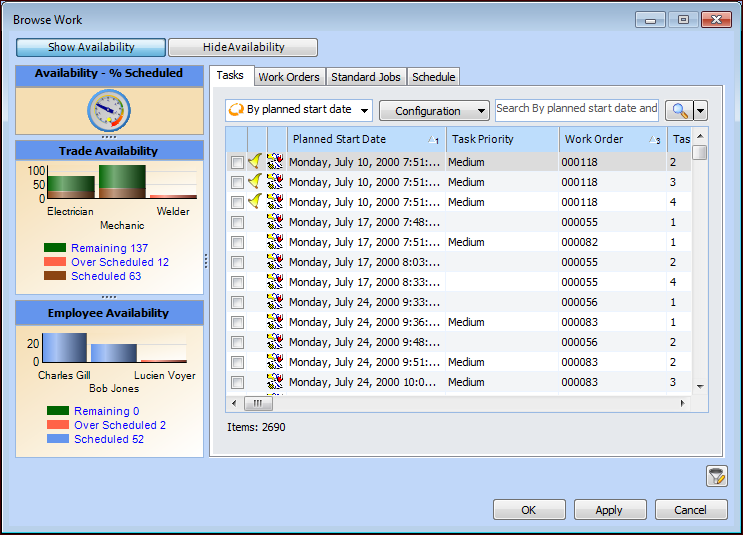This screenshot has width=743, height=535.
Task: Click blue Scheduled 52 color swatch
Action: click(x=58, y=438)
